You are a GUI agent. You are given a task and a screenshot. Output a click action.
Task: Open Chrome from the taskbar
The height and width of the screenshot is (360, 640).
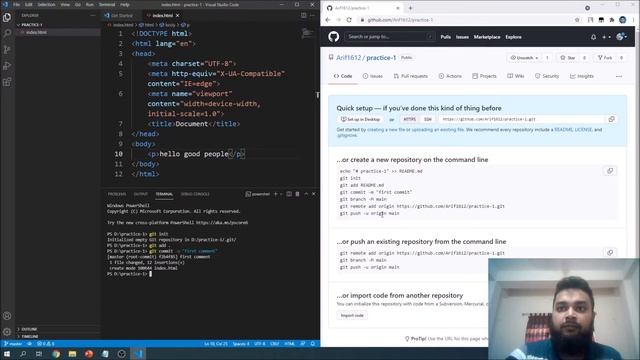[x=56, y=354]
